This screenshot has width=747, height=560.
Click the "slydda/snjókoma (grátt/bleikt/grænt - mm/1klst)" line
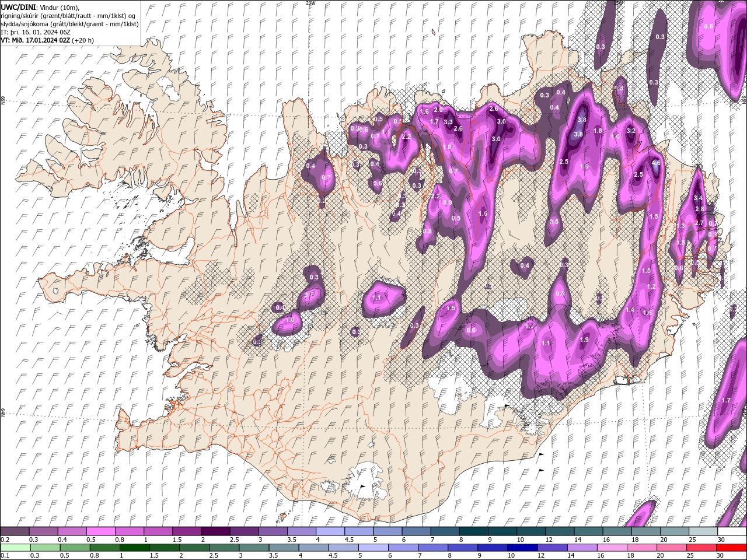pyautogui.click(x=69, y=24)
